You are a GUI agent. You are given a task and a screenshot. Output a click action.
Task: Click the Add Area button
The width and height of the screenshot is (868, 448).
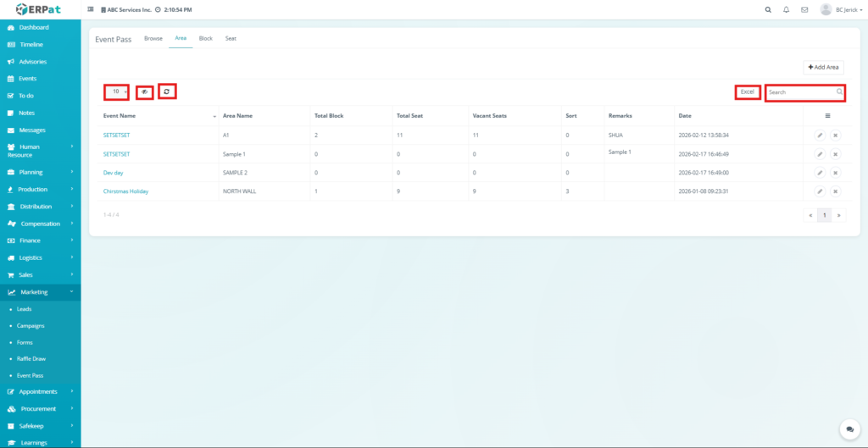tap(823, 67)
